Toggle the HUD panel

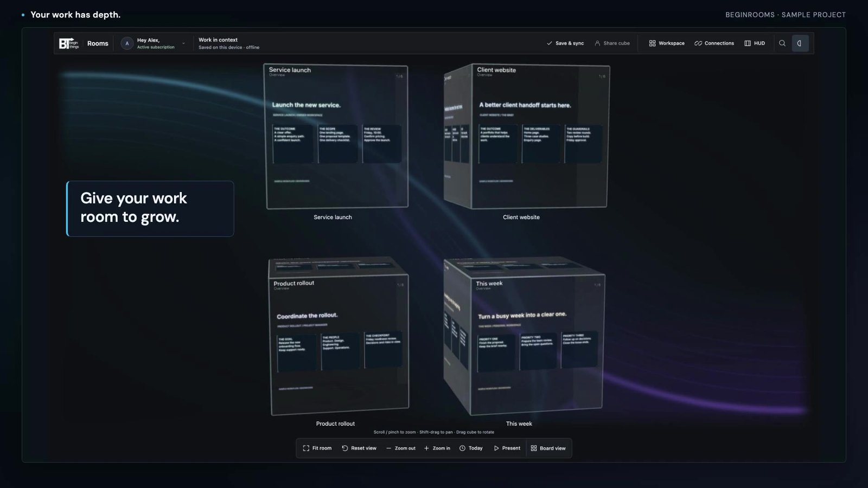755,43
